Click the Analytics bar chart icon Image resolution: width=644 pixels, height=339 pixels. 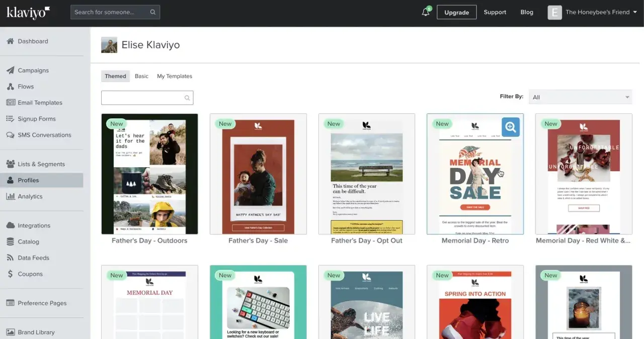[10, 196]
